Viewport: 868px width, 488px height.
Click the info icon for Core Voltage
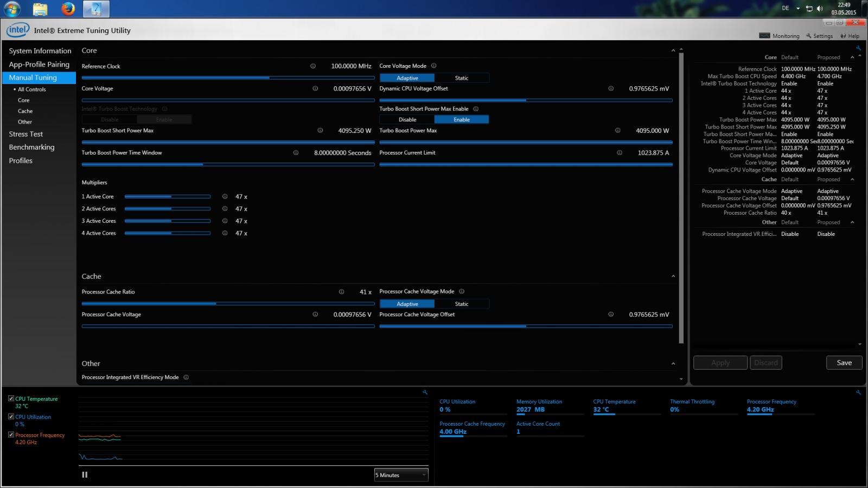(315, 88)
